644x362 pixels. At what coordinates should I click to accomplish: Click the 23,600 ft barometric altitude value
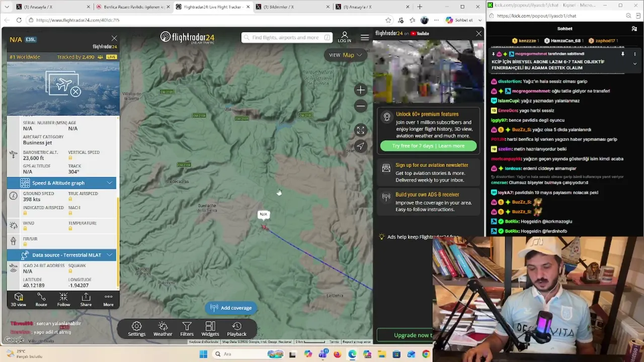coord(33,158)
